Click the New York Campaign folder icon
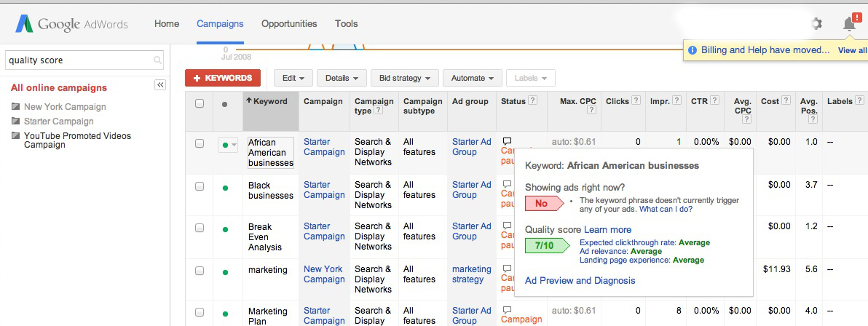The image size is (868, 326). pyautogui.click(x=15, y=107)
